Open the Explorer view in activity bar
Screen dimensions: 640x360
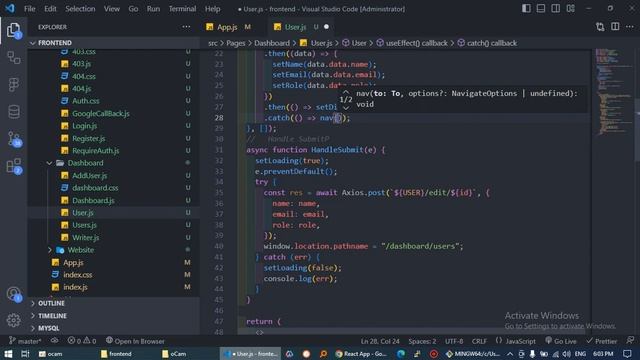point(13,30)
